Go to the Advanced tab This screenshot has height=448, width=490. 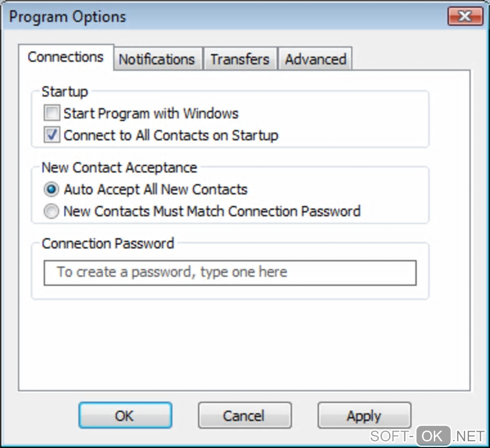click(315, 59)
